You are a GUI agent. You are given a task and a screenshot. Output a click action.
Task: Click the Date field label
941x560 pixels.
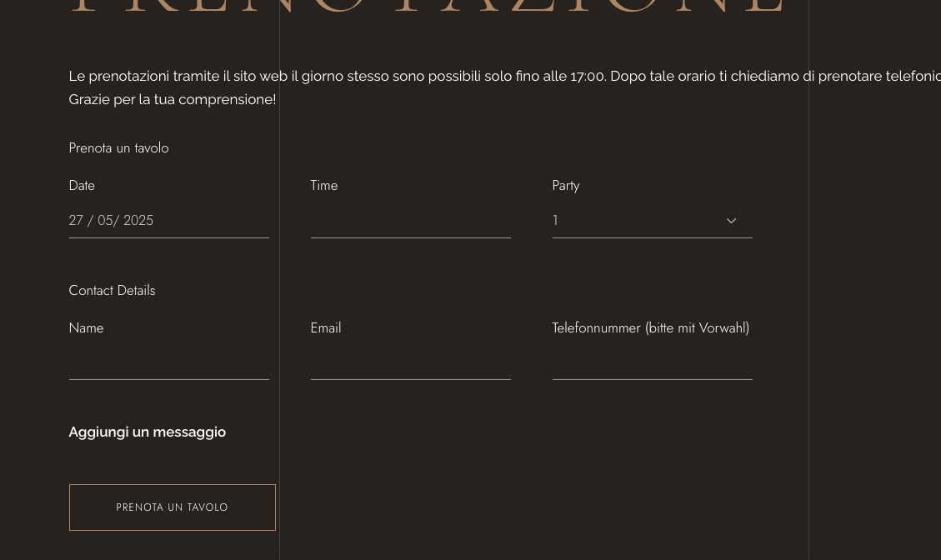click(x=82, y=186)
